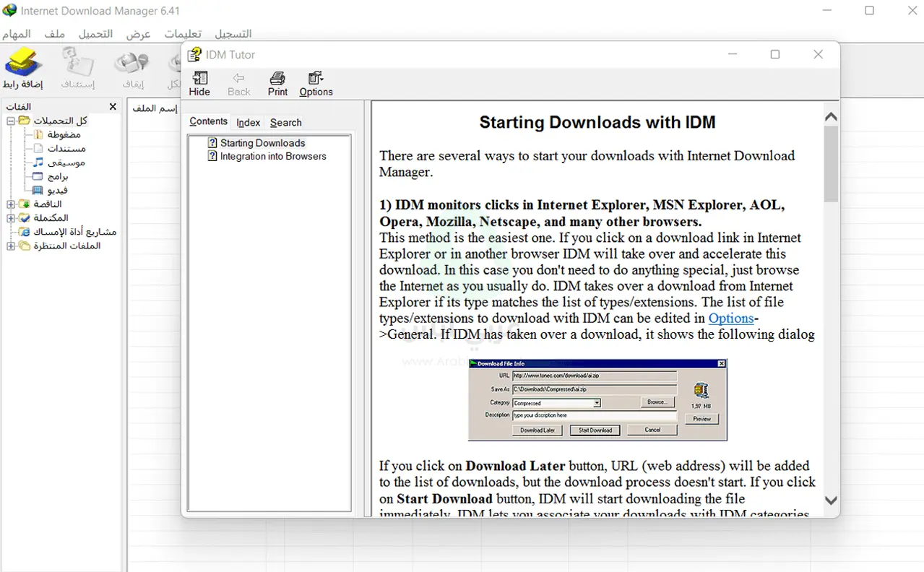
Task: Click the Hide icon in IDM Tutor
Action: [x=199, y=78]
